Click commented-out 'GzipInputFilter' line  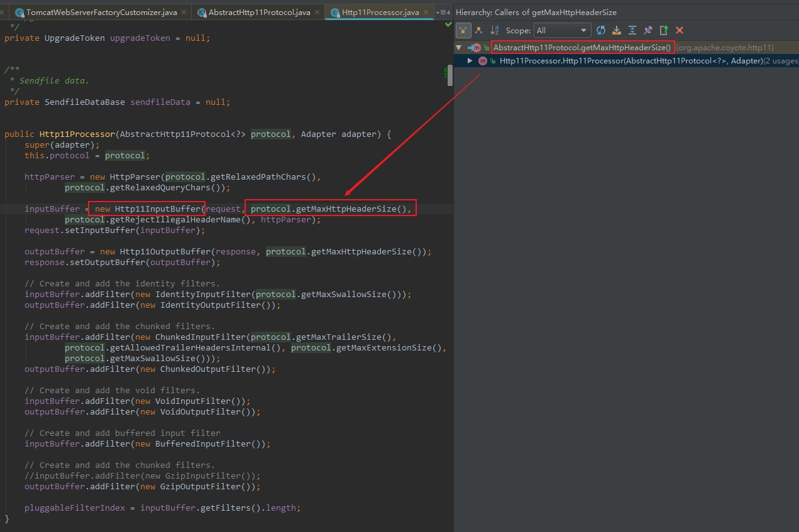click(142, 475)
